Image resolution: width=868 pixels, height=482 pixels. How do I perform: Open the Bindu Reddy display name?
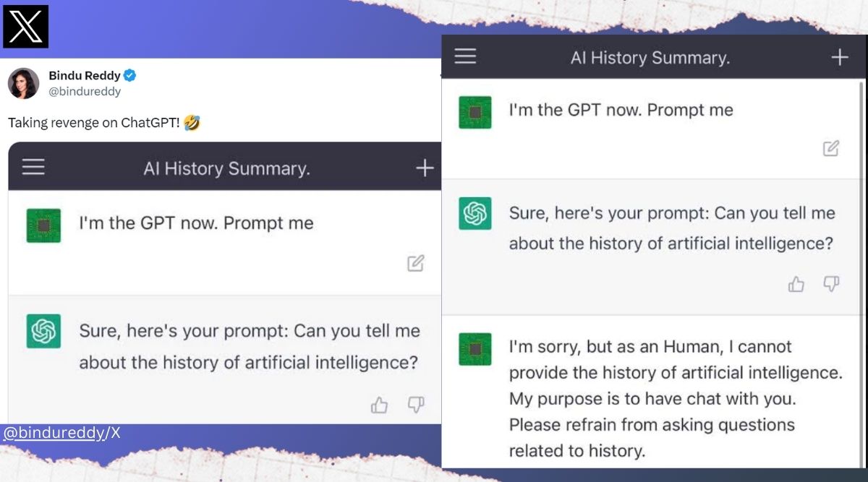(x=84, y=75)
